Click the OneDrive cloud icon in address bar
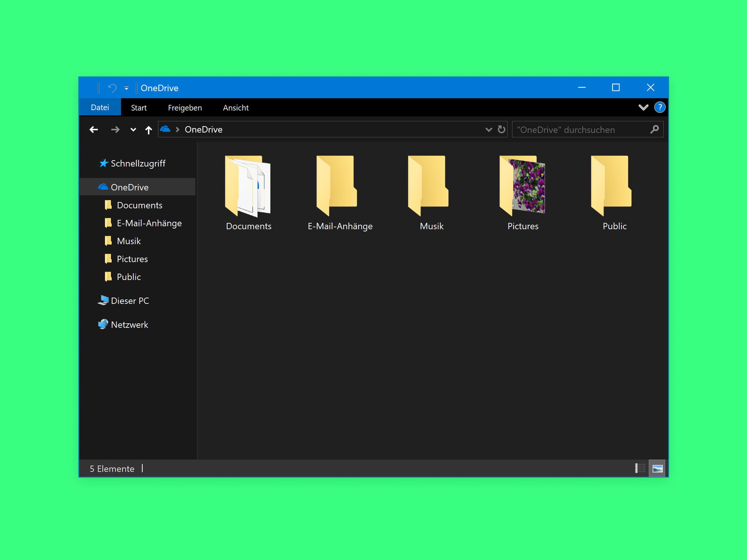 click(165, 129)
